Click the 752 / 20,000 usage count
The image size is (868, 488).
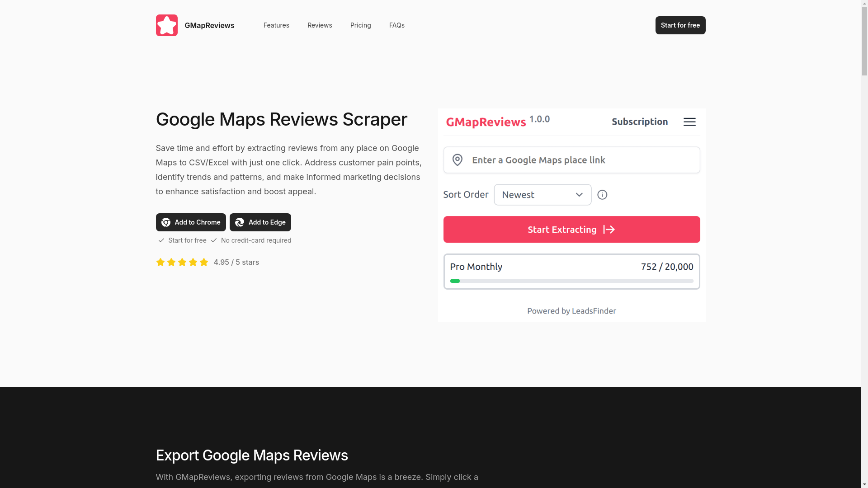667,267
